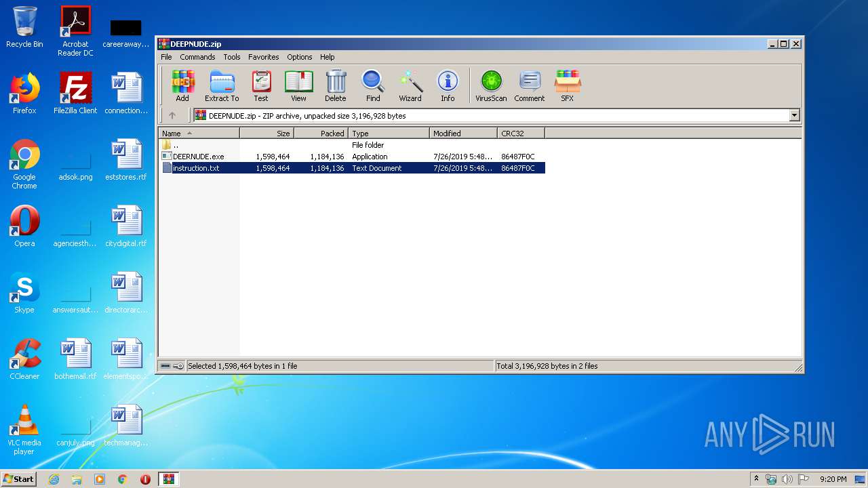
Task: Click the Action Center flag tray icon
Action: click(x=804, y=479)
